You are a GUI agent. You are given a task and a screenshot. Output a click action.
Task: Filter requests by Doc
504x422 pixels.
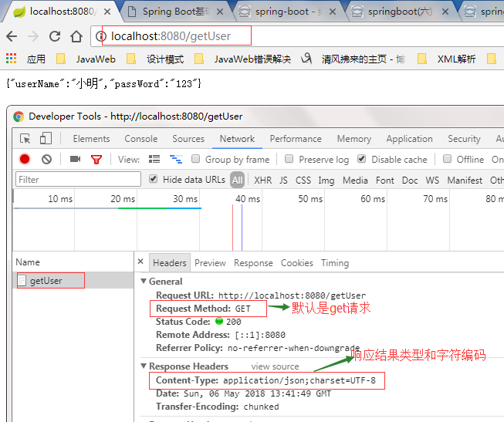[x=410, y=180]
